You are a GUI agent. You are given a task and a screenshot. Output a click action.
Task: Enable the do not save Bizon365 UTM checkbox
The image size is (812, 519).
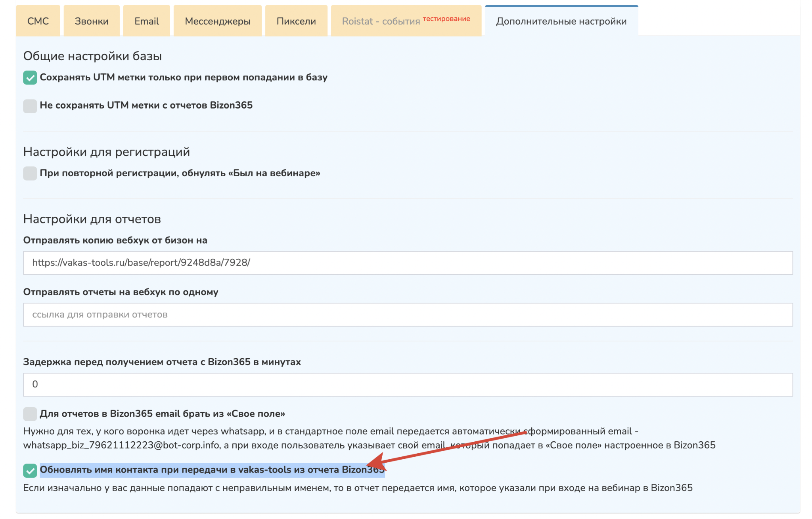(30, 106)
